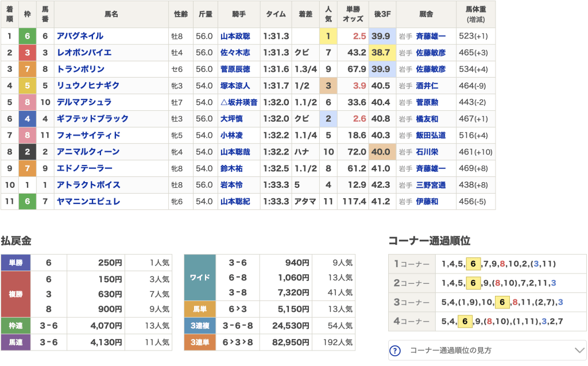Open trainer 斉藤雄一 in アバグネイル row
588x366 pixels.
pyautogui.click(x=431, y=36)
